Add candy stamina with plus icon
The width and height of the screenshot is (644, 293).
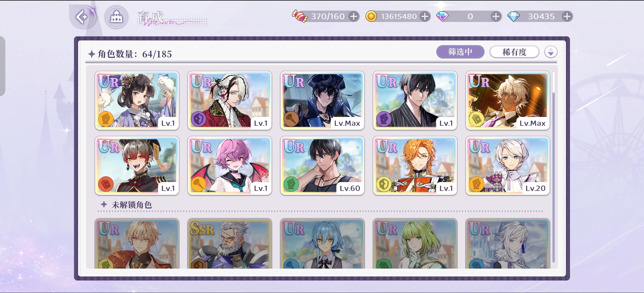coord(353,17)
